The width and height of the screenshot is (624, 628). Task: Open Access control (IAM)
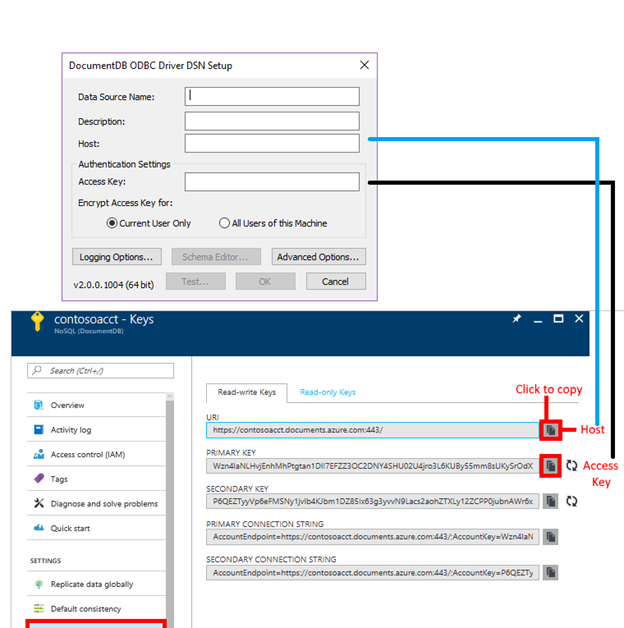click(x=96, y=454)
